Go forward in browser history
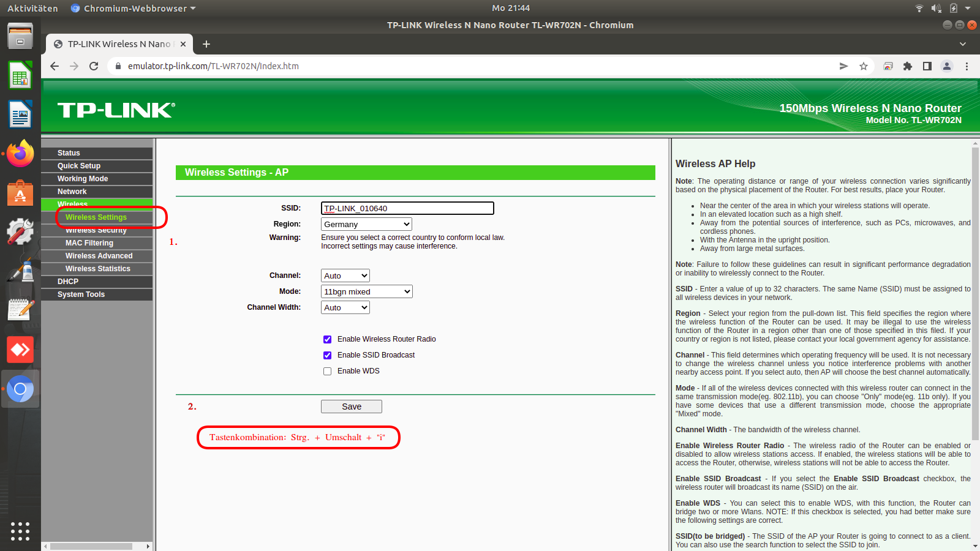The image size is (980, 551). pyautogui.click(x=74, y=66)
